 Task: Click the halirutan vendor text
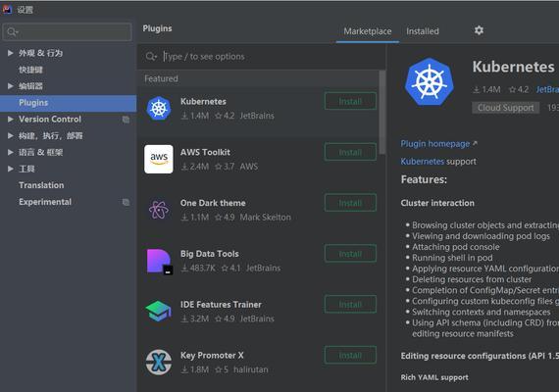[251, 369]
